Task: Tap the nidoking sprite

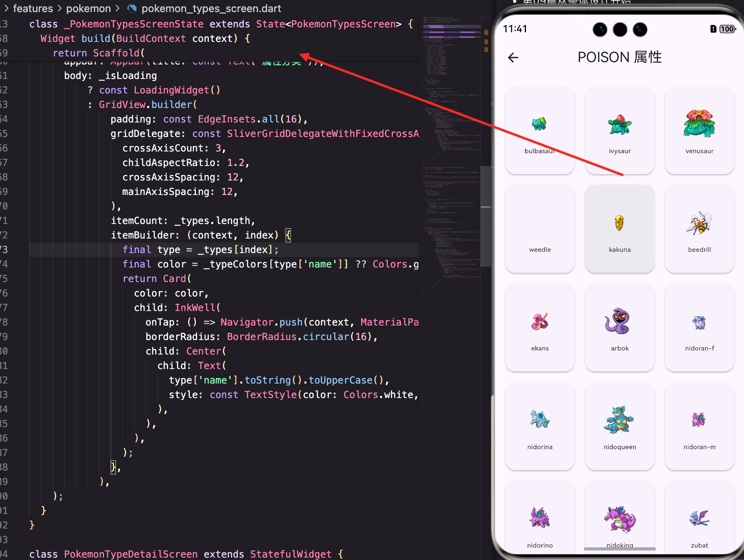Action: point(619,519)
